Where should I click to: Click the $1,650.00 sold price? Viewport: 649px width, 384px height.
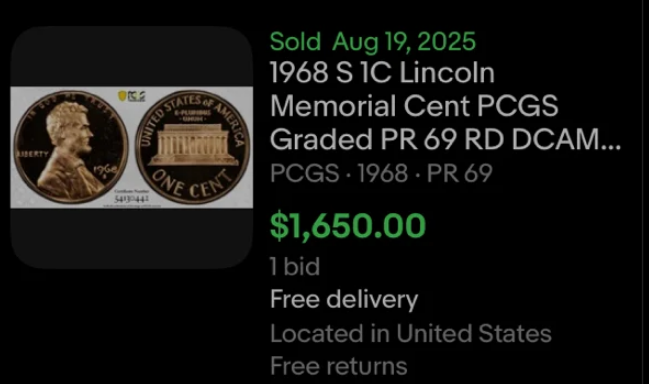coord(348,226)
